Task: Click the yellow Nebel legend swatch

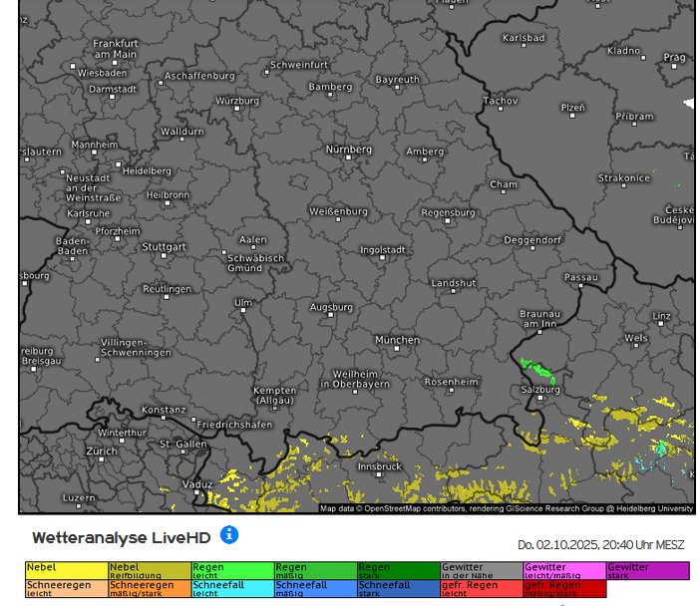Action: coord(66,570)
